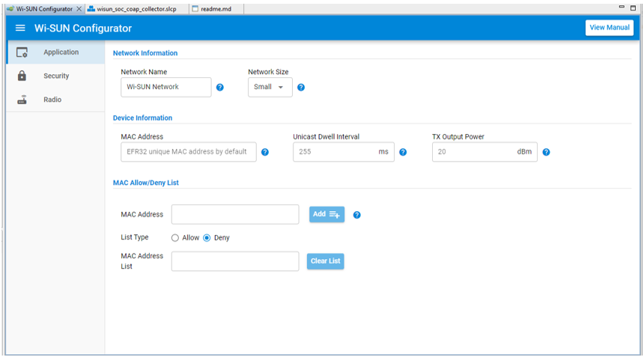The image size is (644, 357).
Task: Click help icon beside Network Size
Action: pyautogui.click(x=301, y=88)
